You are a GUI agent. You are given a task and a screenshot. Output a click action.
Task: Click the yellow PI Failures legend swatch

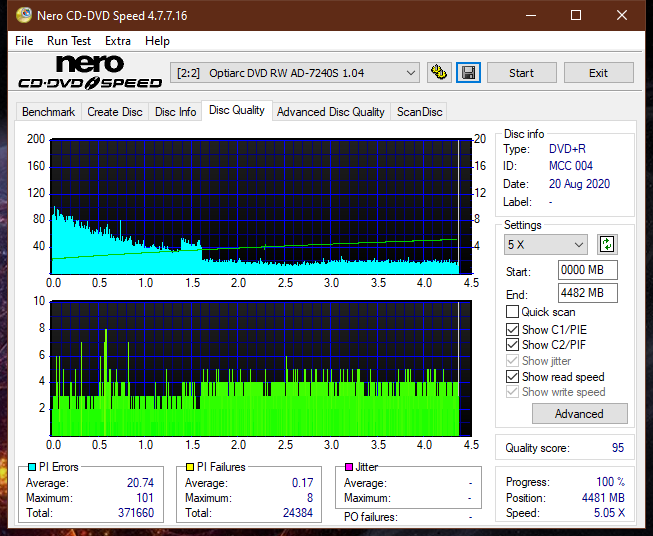pyautogui.click(x=190, y=467)
